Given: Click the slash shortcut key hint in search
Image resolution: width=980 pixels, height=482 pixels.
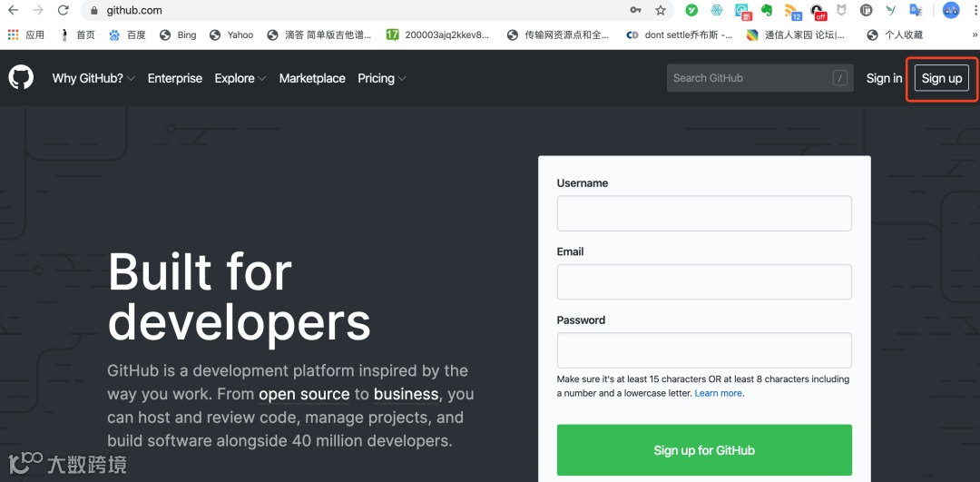Looking at the screenshot, I should (x=840, y=78).
